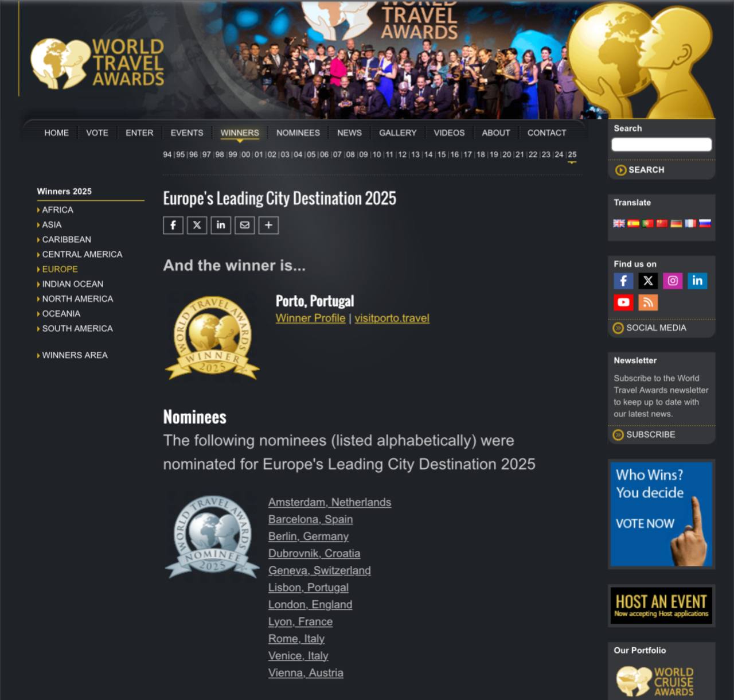Screen dimensions: 734x700
Task: Share the page on X
Action: (197, 225)
